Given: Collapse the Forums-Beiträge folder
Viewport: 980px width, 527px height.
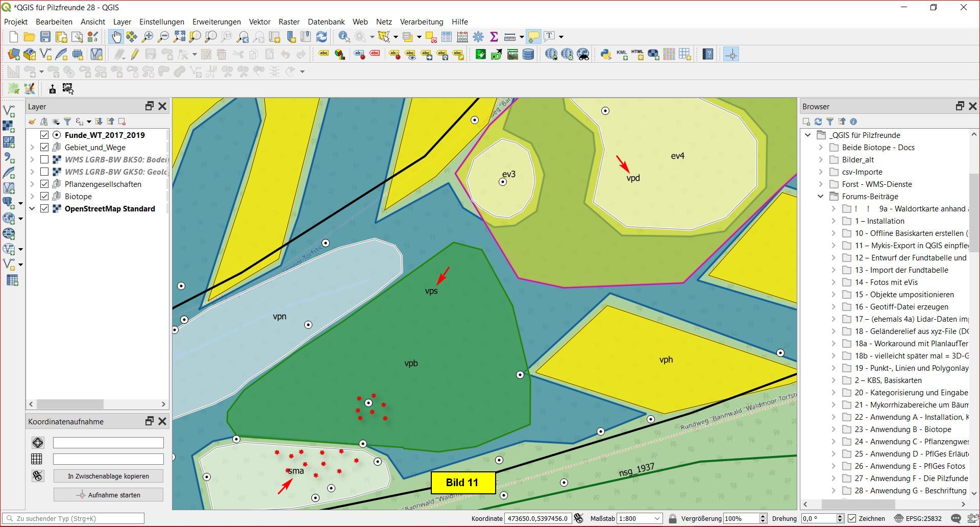Looking at the screenshot, I should click(820, 197).
